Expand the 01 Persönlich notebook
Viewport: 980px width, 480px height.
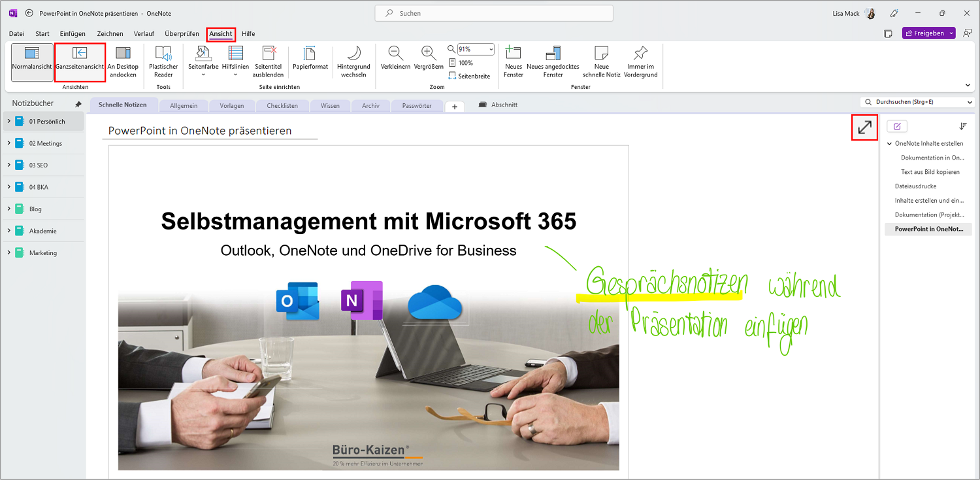(8, 122)
